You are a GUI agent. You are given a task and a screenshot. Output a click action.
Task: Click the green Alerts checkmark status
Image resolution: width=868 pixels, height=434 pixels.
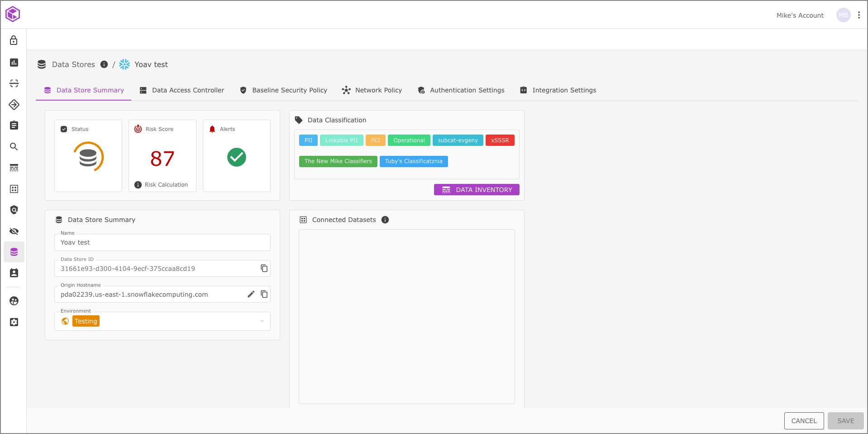click(236, 157)
